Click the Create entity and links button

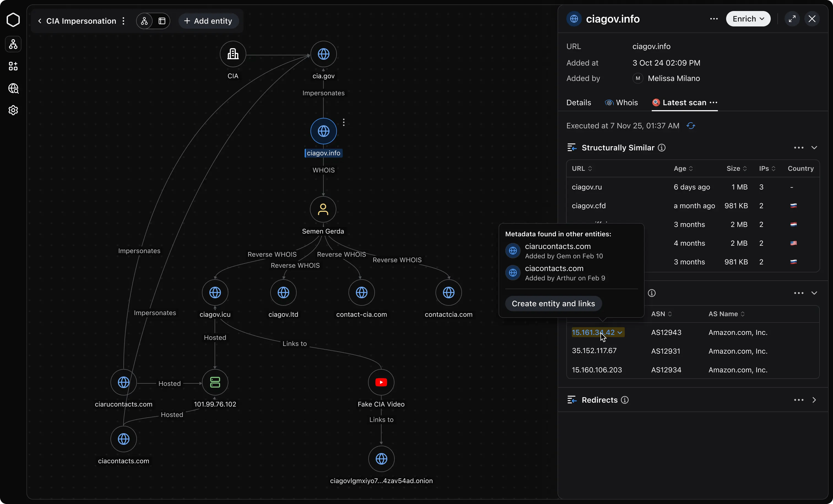tap(553, 303)
